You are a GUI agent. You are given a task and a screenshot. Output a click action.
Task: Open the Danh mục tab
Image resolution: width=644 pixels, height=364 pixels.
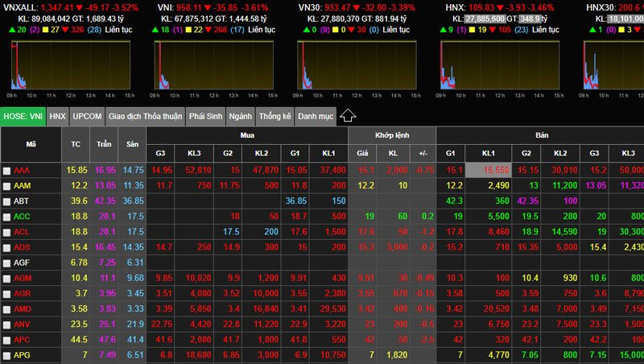pos(316,116)
